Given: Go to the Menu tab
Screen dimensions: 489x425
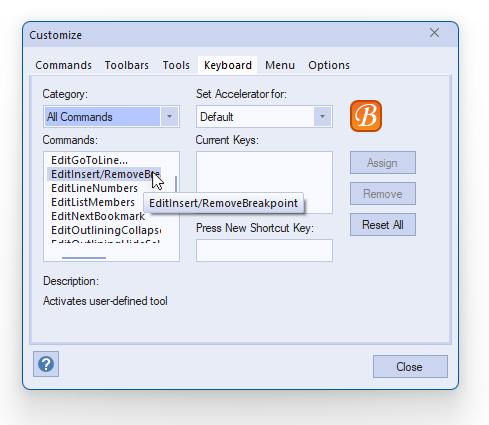Looking at the screenshot, I should point(280,65).
